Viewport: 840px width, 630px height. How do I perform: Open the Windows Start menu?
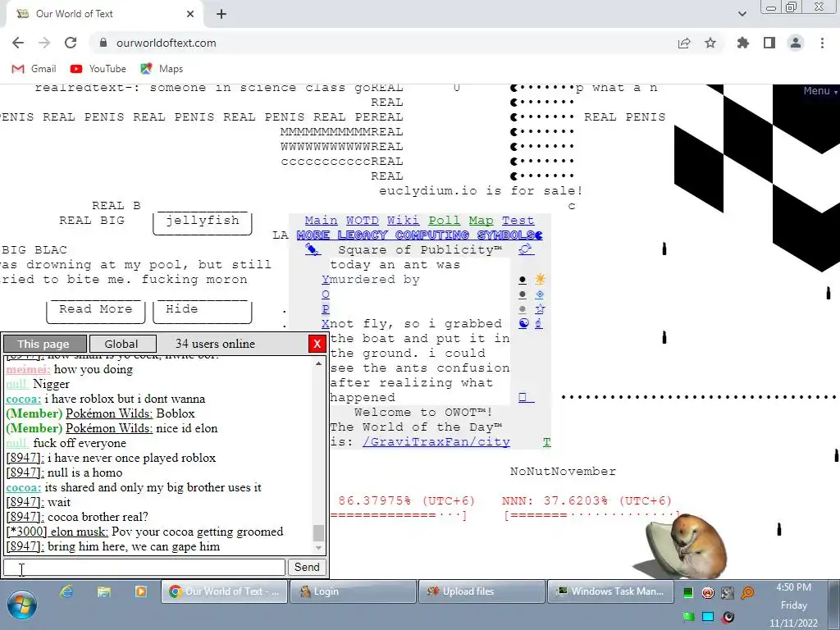click(x=22, y=605)
